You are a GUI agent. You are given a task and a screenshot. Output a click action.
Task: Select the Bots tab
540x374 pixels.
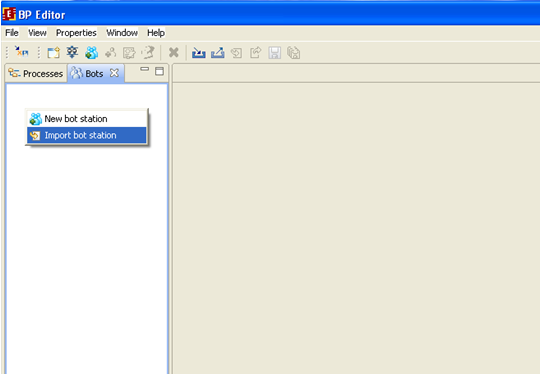click(x=95, y=73)
